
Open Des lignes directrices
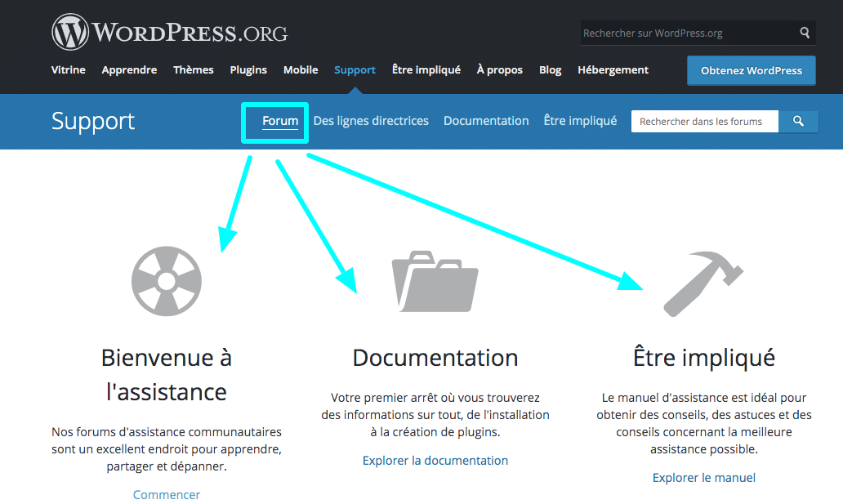pyautogui.click(x=370, y=120)
